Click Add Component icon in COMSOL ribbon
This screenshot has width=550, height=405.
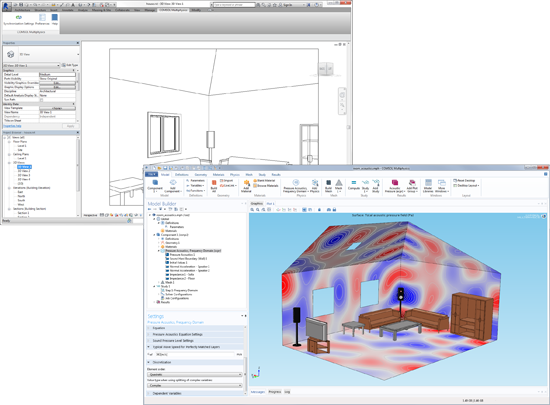tap(173, 183)
